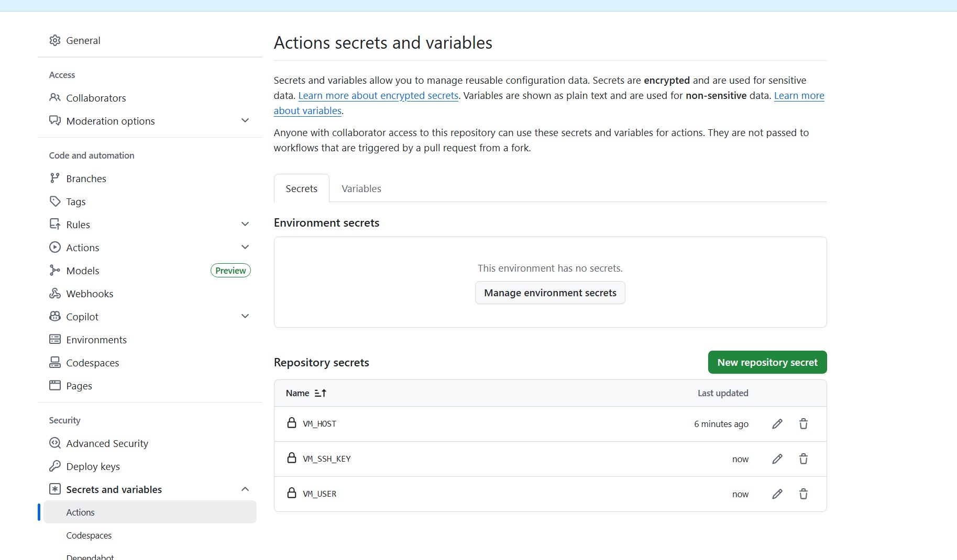Screen dimensions: 957x560
Task: Open Codespaces under Secrets and variables
Action: (x=89, y=535)
